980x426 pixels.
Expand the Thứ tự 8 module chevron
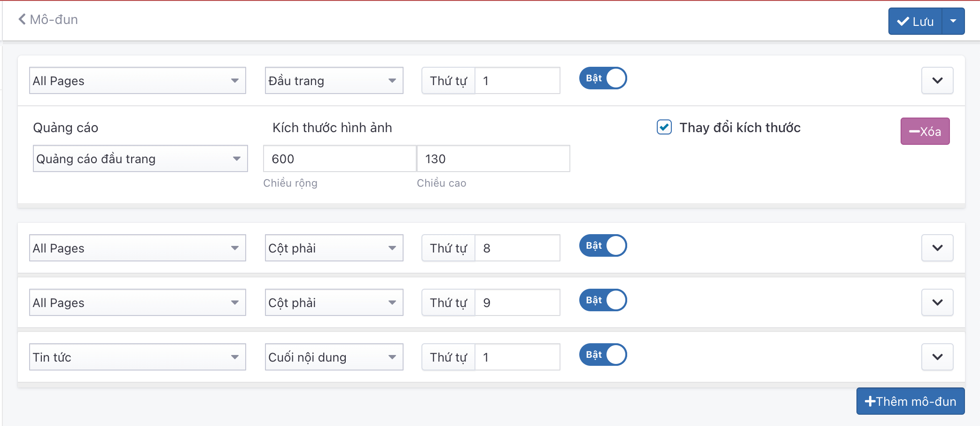[937, 248]
